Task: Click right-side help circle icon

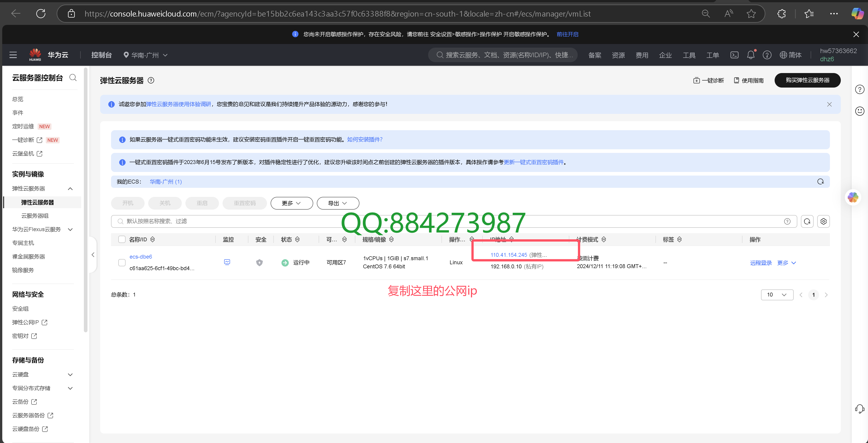Action: click(x=860, y=89)
